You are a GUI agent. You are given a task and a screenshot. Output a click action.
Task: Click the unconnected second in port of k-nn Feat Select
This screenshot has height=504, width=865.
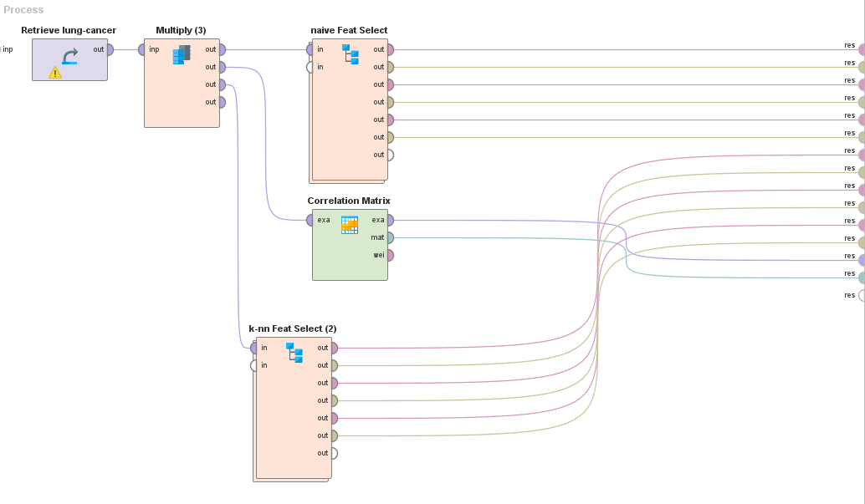click(254, 365)
